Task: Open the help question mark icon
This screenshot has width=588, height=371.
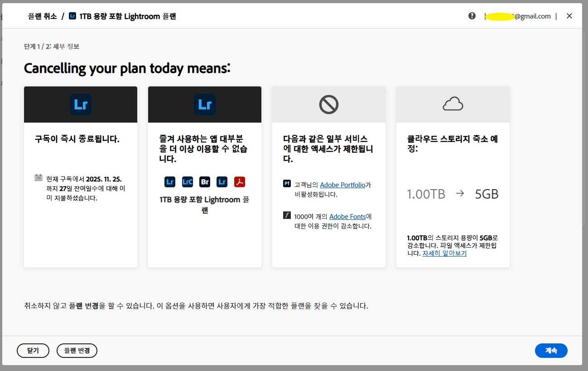Action: pos(472,16)
